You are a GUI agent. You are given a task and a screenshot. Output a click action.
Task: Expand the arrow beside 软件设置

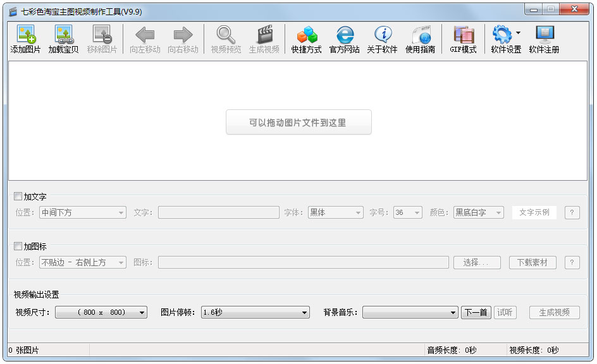click(x=518, y=33)
